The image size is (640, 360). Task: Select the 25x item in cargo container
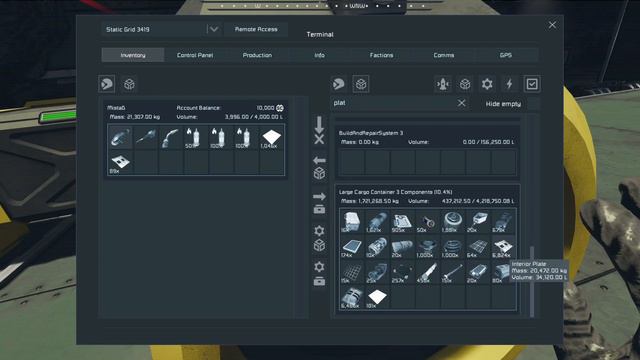(x=377, y=272)
